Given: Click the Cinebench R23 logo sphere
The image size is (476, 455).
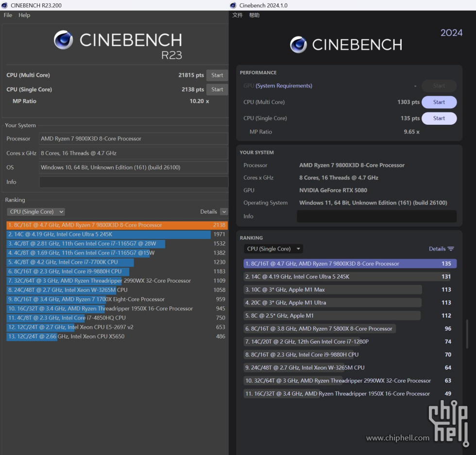Looking at the screenshot, I should 63,40.
